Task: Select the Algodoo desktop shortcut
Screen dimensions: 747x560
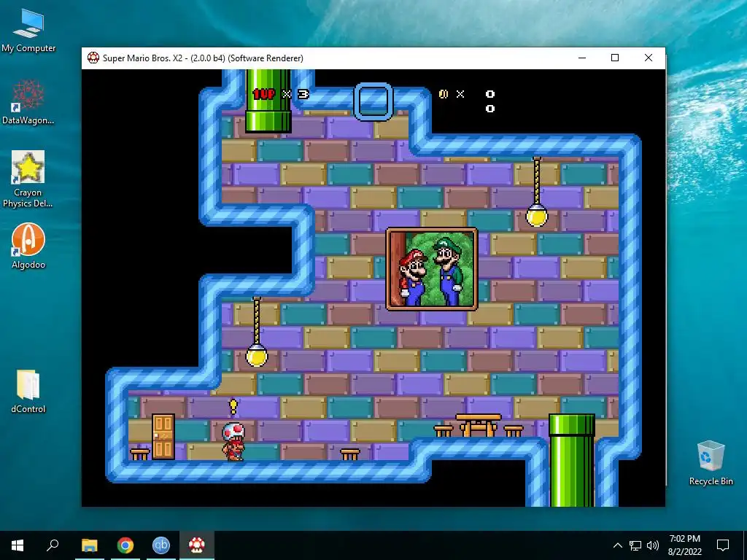Action: coord(28,246)
